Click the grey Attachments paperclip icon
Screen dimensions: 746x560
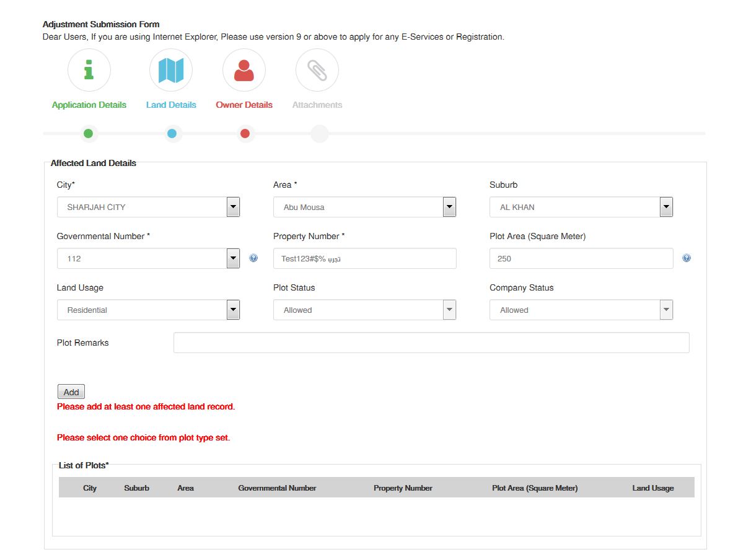[x=317, y=70]
